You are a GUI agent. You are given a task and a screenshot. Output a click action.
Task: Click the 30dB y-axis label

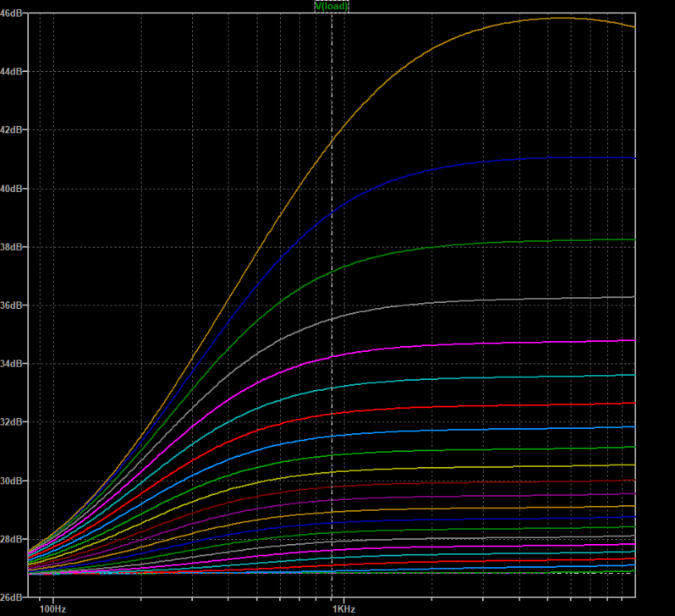pyautogui.click(x=14, y=481)
